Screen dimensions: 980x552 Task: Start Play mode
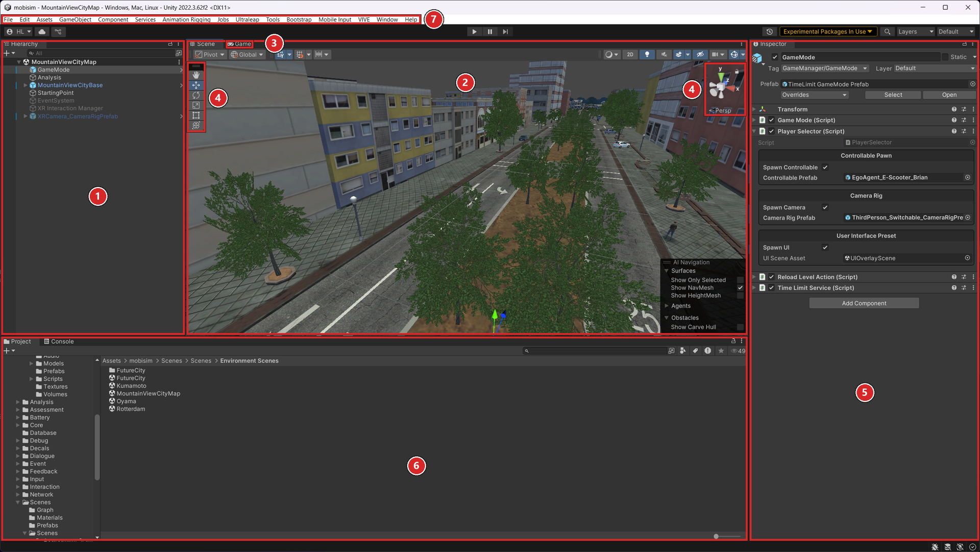click(474, 32)
